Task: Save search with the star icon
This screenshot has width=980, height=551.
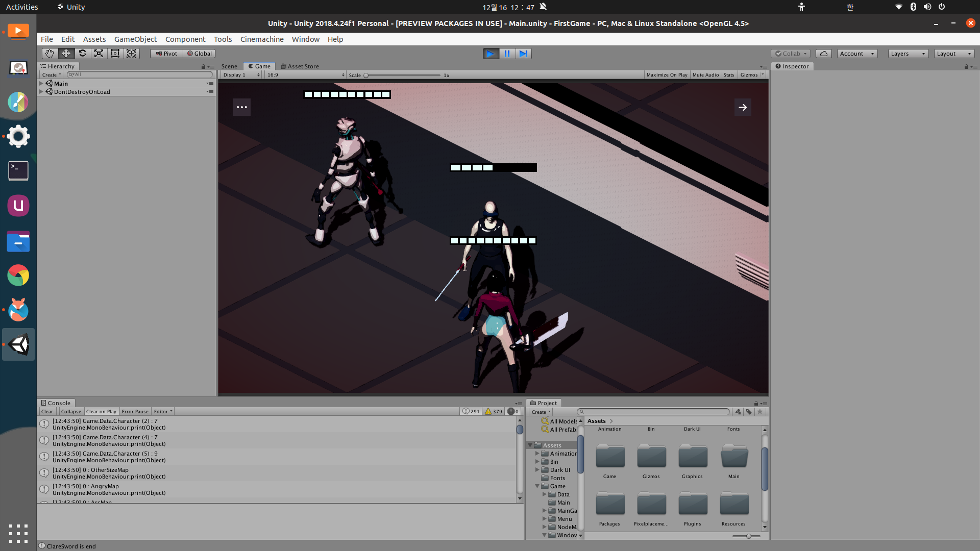Action: [759, 412]
